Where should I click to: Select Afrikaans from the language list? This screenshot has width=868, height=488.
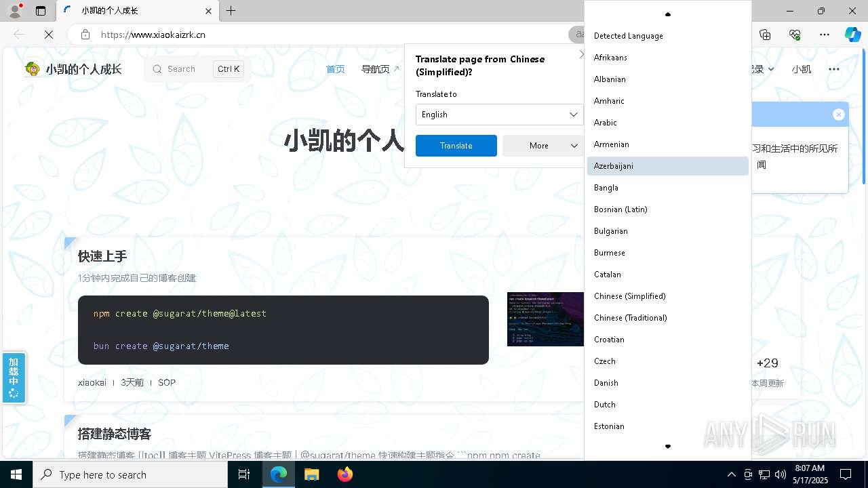(x=667, y=58)
